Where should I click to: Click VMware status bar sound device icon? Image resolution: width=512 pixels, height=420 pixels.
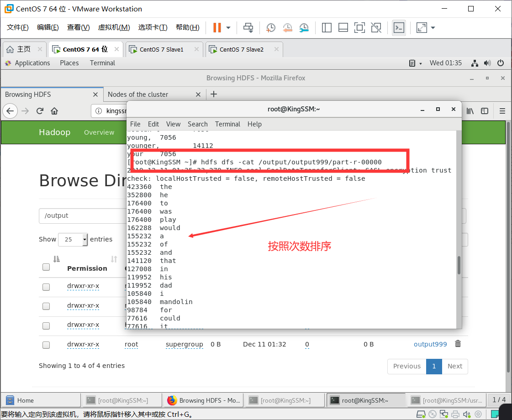[467, 415]
